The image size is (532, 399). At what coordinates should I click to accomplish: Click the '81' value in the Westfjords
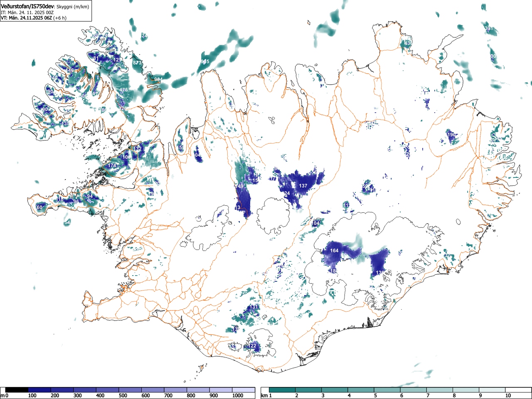point(96,59)
